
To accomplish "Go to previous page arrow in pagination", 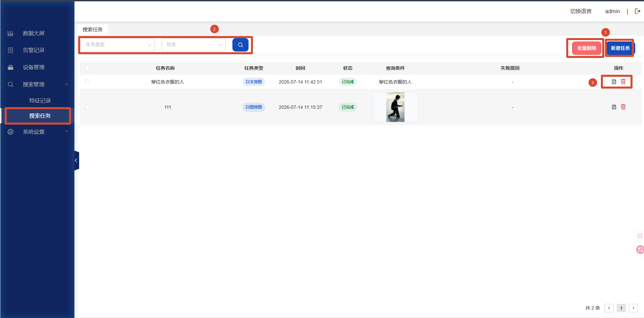I will pyautogui.click(x=609, y=308).
